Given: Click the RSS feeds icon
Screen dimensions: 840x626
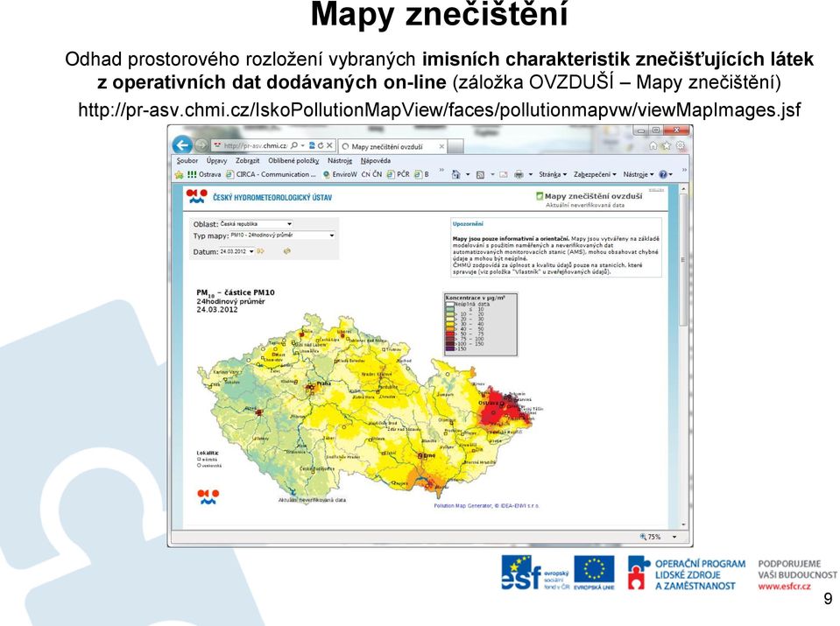Looking at the screenshot, I should click(x=481, y=174).
